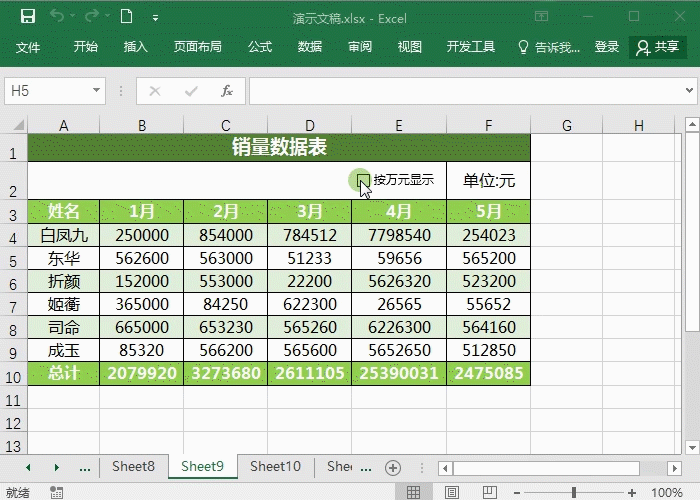Add a new sheet with plus icon
The image size is (700, 500).
pyautogui.click(x=393, y=467)
